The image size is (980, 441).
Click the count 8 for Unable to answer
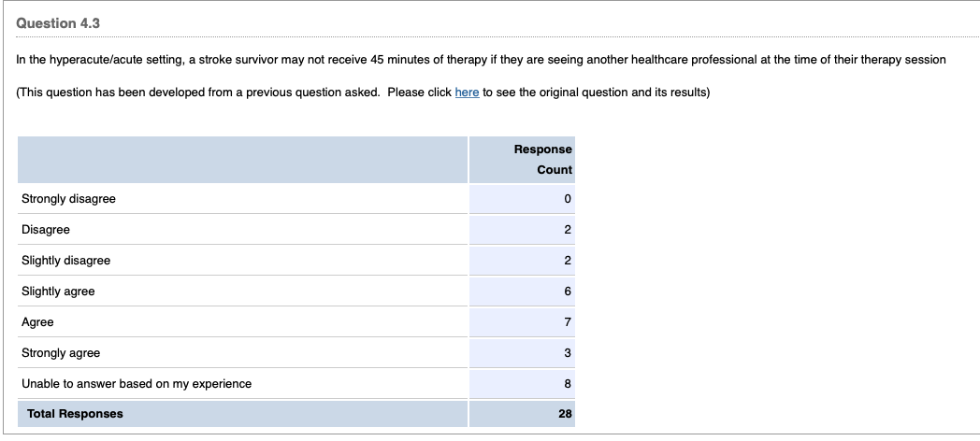click(567, 384)
